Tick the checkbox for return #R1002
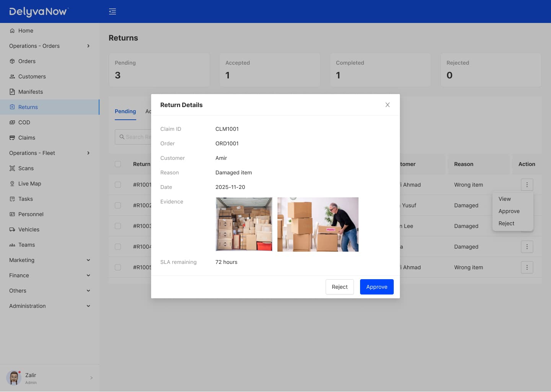 [x=118, y=205]
